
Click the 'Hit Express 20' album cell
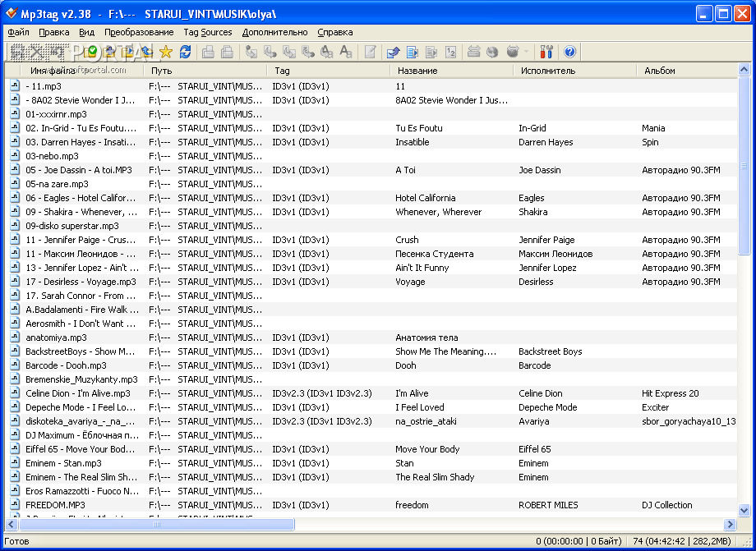[671, 393]
